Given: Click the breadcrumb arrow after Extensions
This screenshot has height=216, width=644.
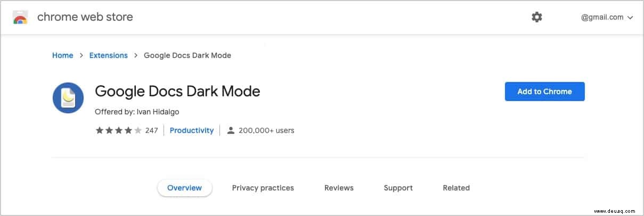Looking at the screenshot, I should (x=136, y=55).
